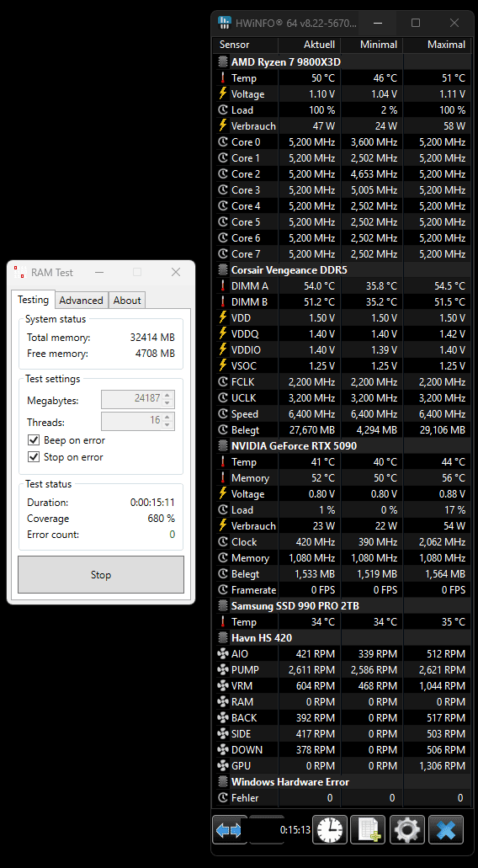
Task: Click the Corsair Vengeance DDR5 chip icon
Action: pos(223,270)
